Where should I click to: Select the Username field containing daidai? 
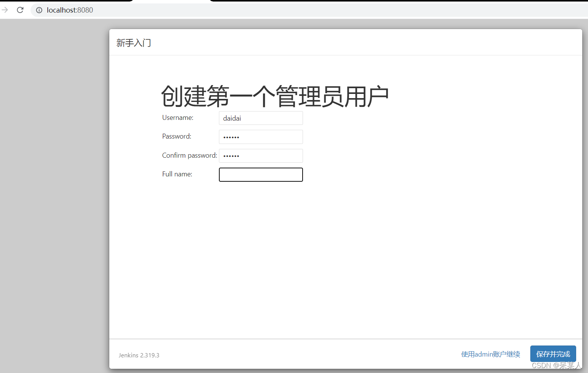[x=261, y=118]
